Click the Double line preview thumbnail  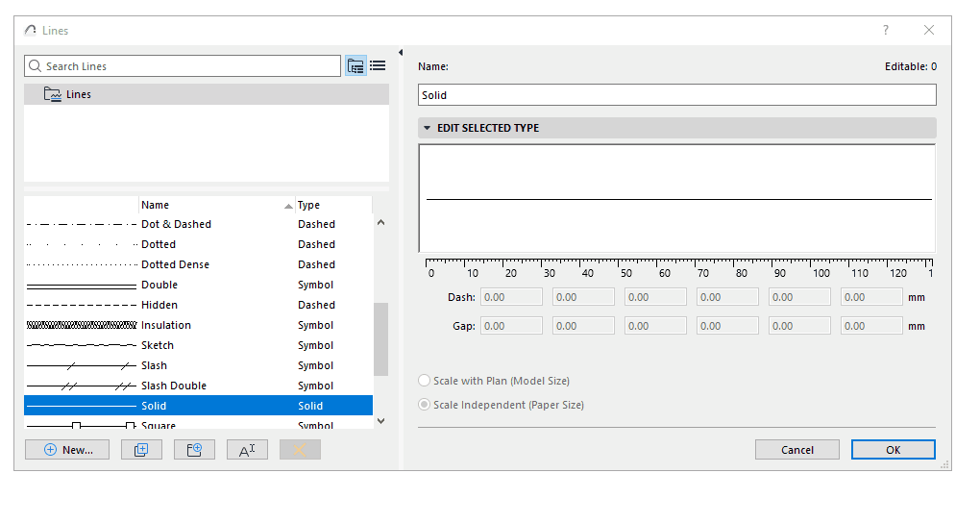82,286
